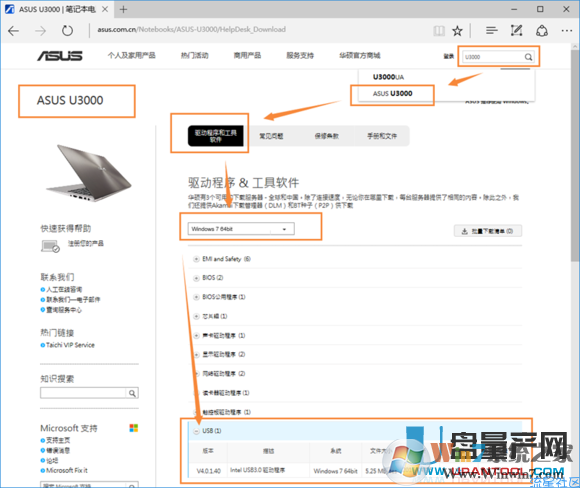Screen dimensions: 580x488
Task: Click the search magnifier in ASUS header
Action: [x=528, y=57]
